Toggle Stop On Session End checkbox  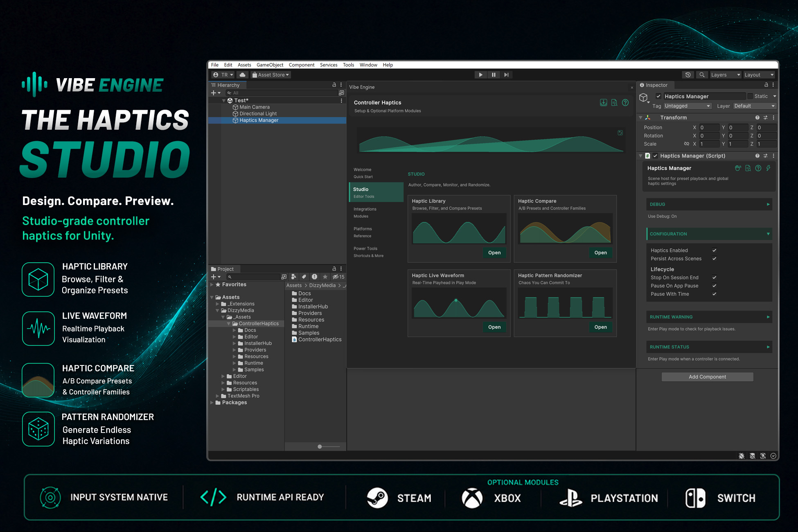point(714,277)
